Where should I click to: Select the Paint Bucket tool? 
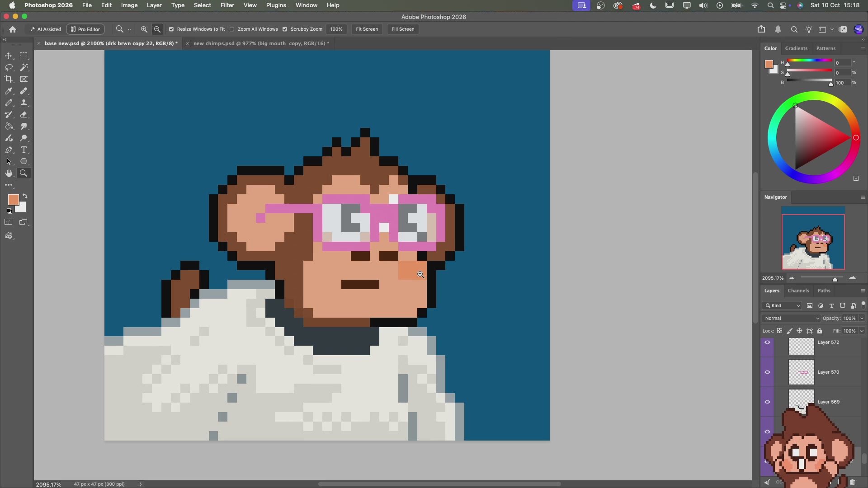point(9,127)
